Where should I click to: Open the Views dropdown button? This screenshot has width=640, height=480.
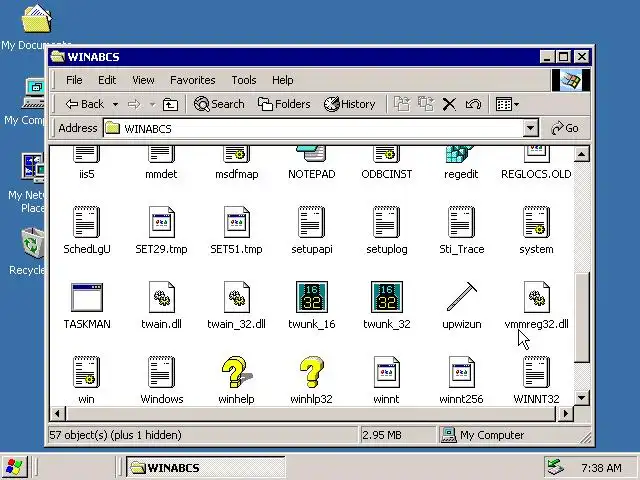[x=507, y=104]
